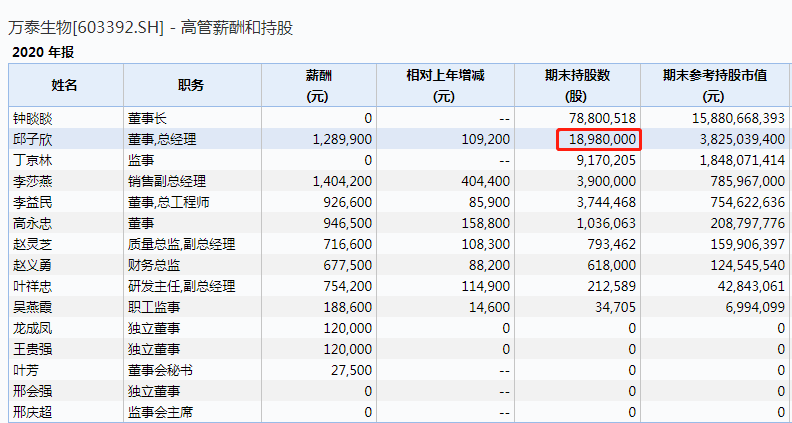Viewport: 792px width, 423px height.
Task: Click the 研发主任,副总经理 position cell
Action: pyautogui.click(x=182, y=287)
